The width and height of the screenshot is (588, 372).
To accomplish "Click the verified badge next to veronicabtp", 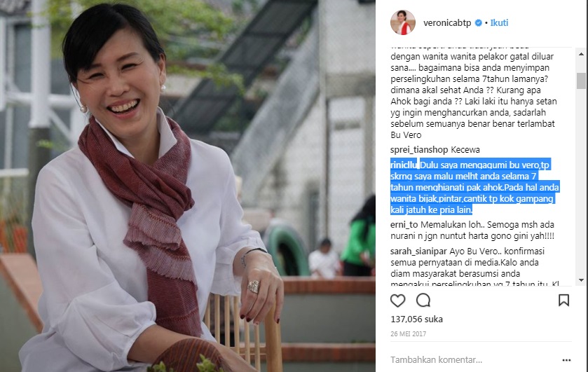I will pos(479,23).
